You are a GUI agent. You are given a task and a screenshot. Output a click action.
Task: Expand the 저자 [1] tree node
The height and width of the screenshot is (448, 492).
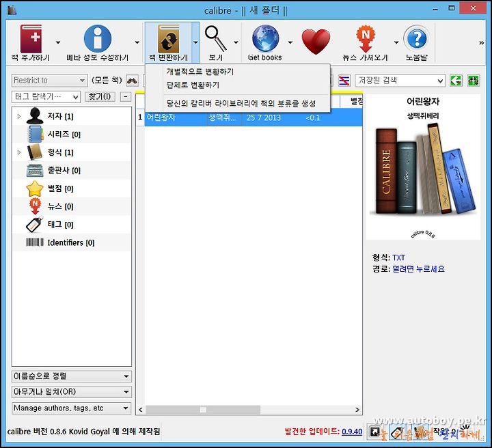point(19,116)
